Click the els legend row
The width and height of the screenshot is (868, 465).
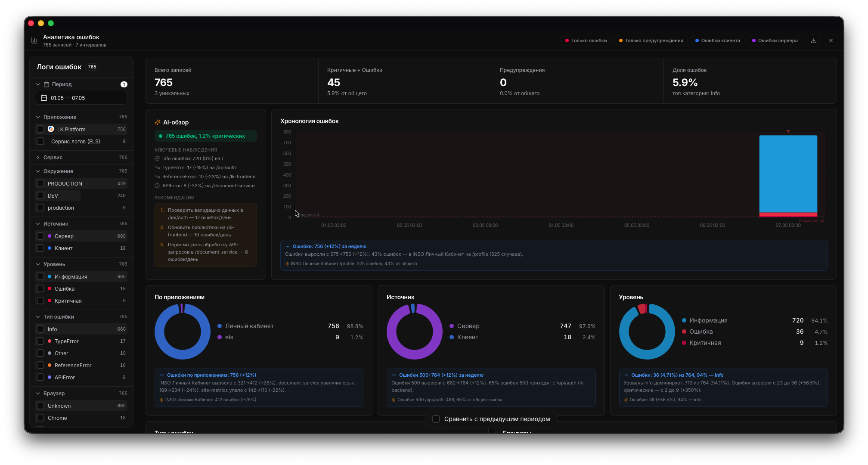(290, 337)
